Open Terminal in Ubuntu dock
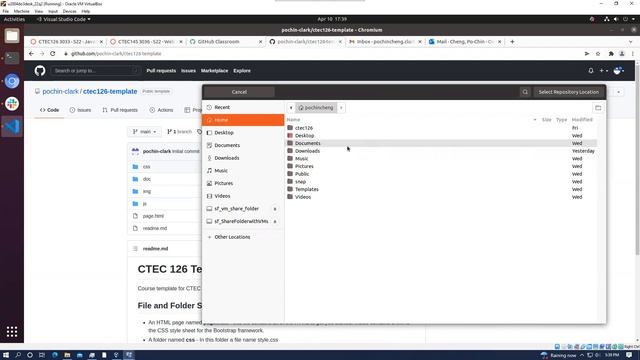Viewport: 640px width, 360px height. click(12, 58)
